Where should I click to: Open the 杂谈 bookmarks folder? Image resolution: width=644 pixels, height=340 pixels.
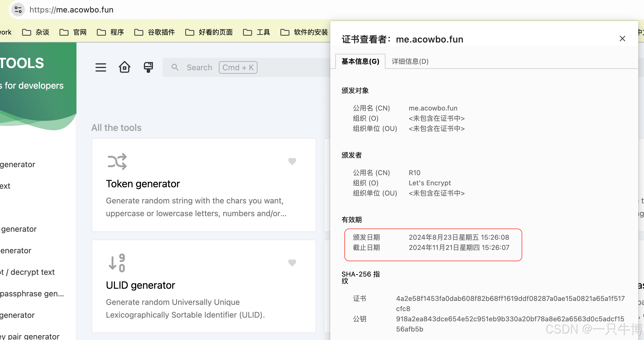click(x=36, y=32)
